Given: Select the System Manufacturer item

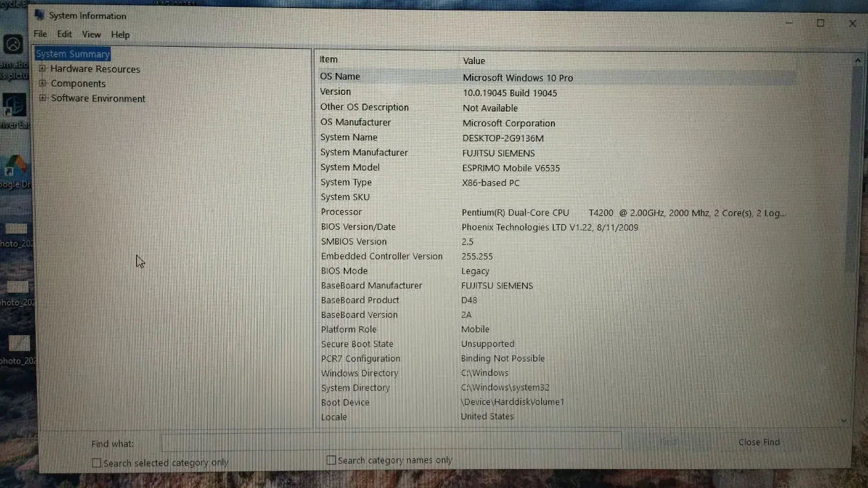Looking at the screenshot, I should point(365,152).
